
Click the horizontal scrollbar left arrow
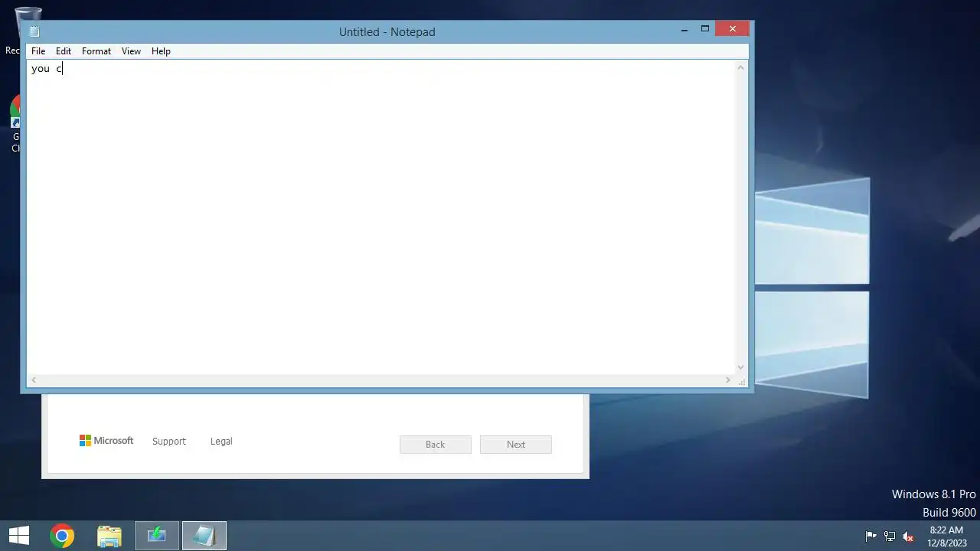pyautogui.click(x=34, y=380)
